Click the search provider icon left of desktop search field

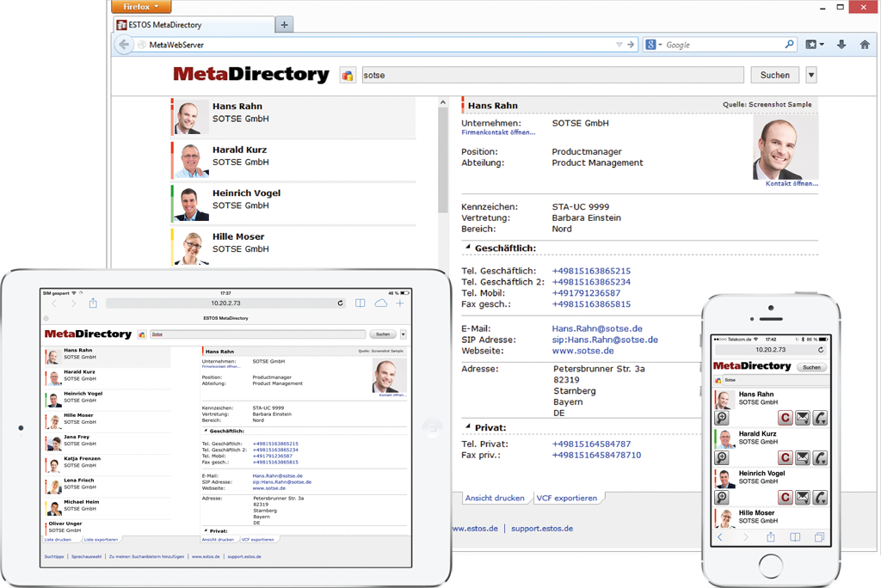[348, 76]
